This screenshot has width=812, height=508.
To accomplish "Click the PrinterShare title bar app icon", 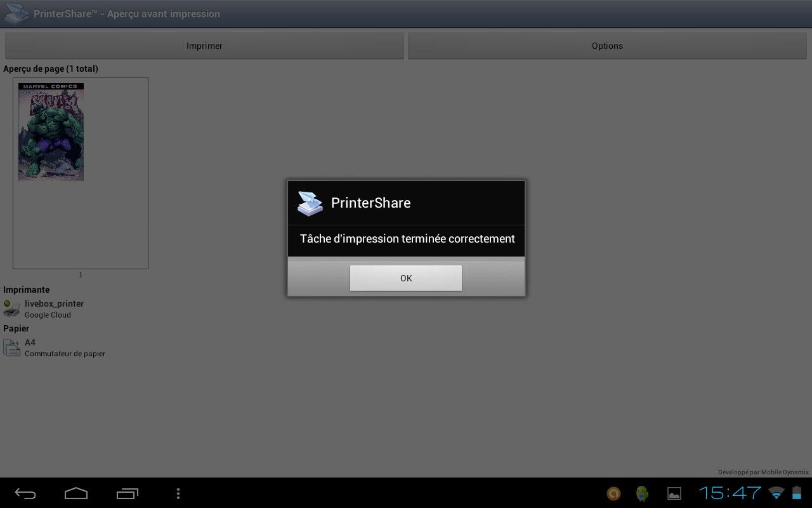I will coord(16,13).
